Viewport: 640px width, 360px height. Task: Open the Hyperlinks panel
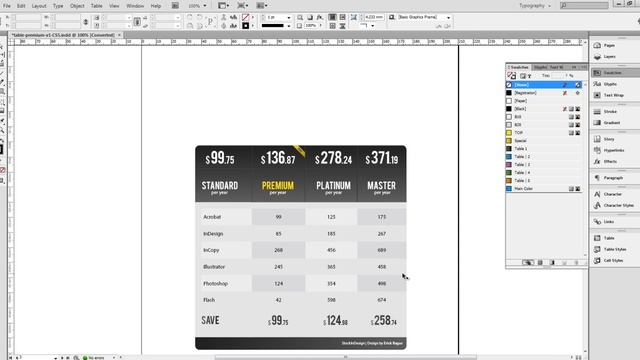609,150
